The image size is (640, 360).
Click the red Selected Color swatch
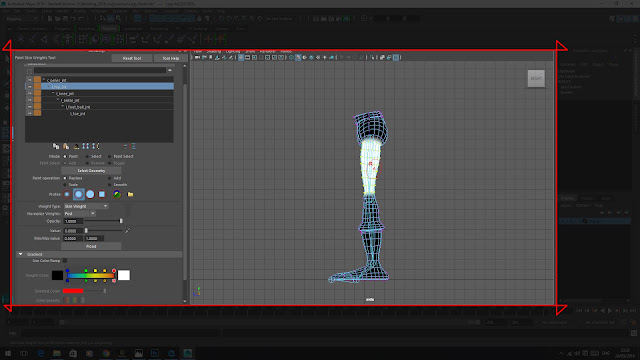(x=73, y=291)
